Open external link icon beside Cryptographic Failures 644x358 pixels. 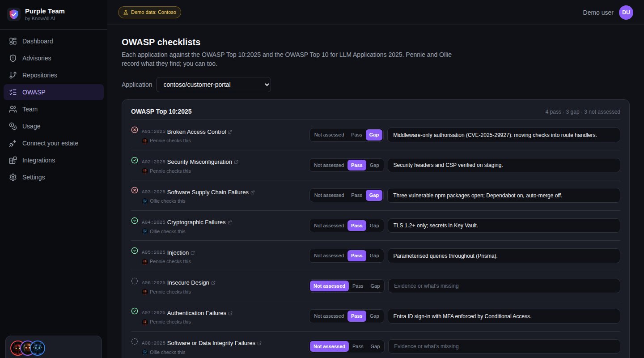pyautogui.click(x=230, y=222)
